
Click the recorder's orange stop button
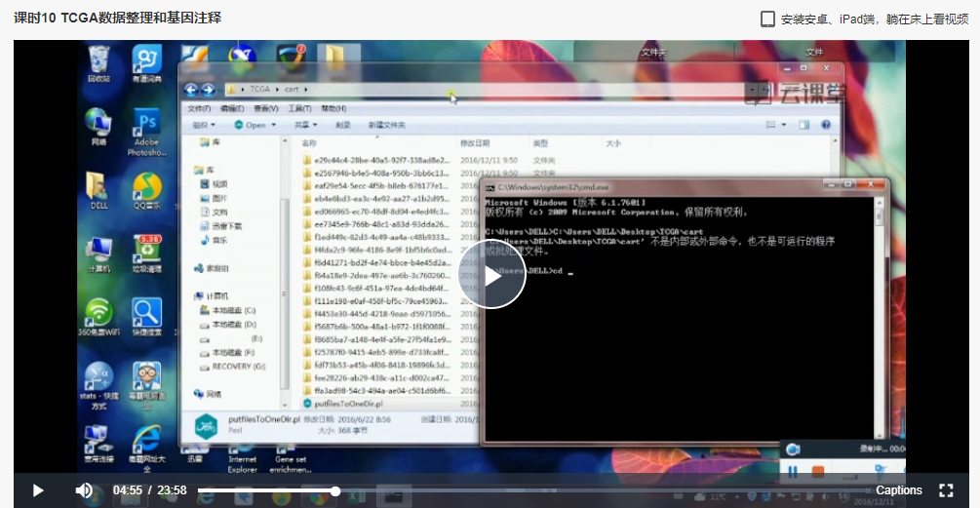tap(817, 472)
